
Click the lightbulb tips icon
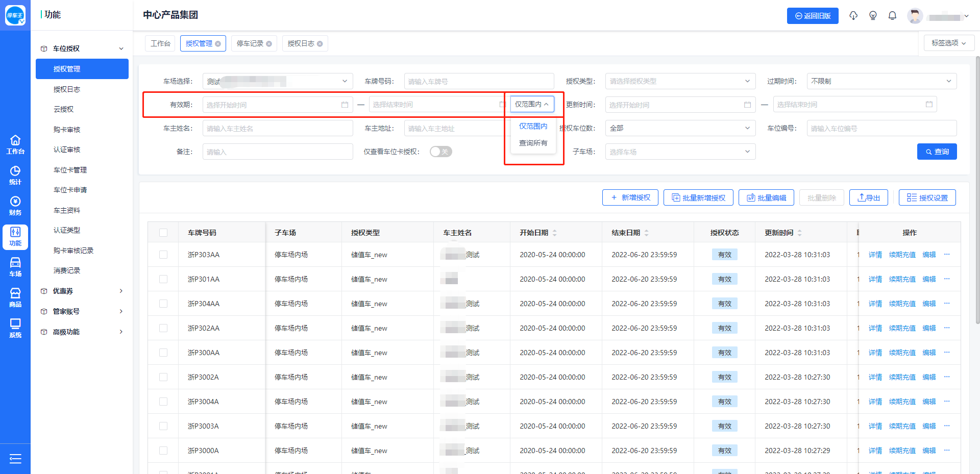click(x=873, y=16)
